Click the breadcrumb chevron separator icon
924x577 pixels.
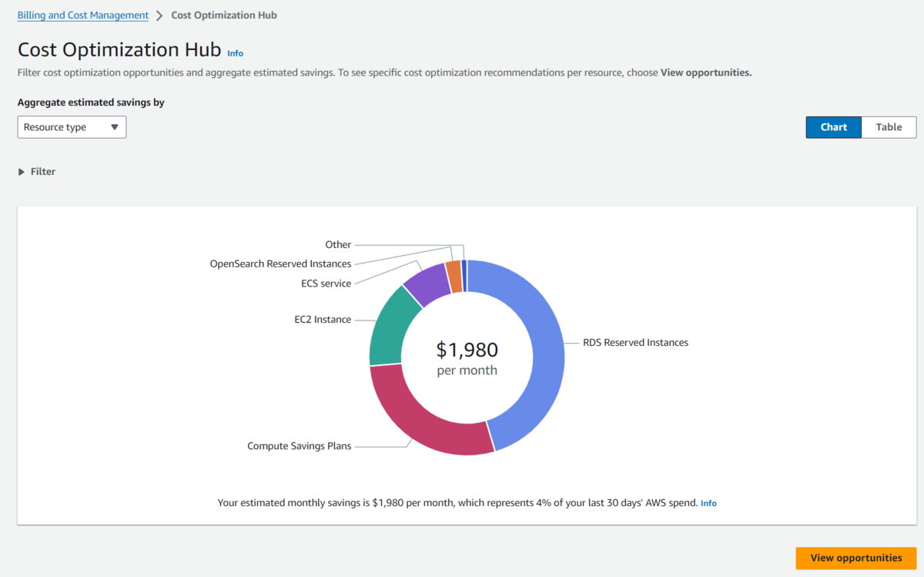pyautogui.click(x=160, y=15)
